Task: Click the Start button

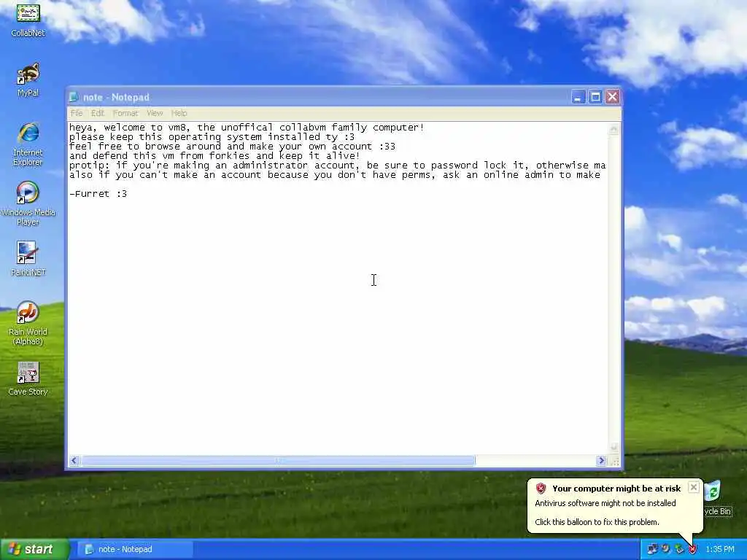Action: coord(34,549)
